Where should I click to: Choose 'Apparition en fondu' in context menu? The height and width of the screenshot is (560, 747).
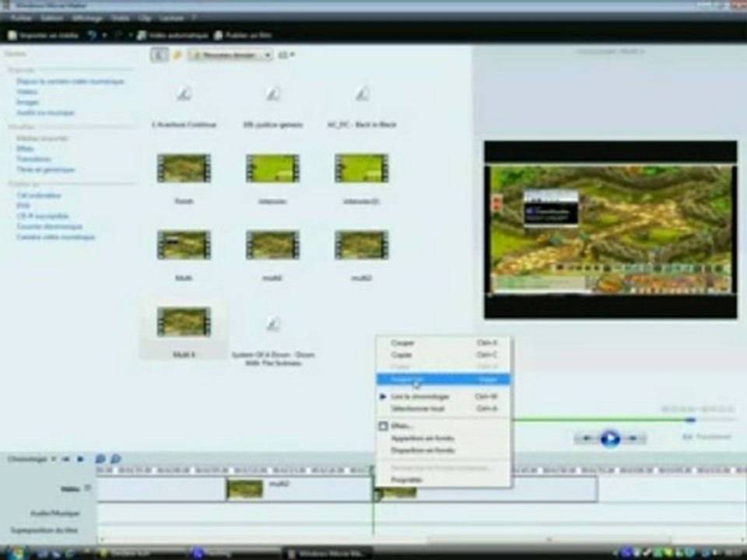point(443,438)
